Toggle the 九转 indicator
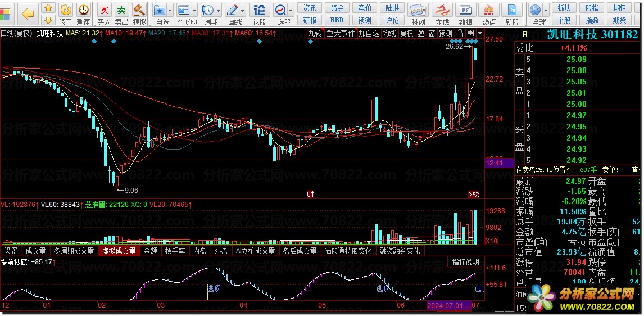This screenshot has height=316, width=644. click(315, 33)
